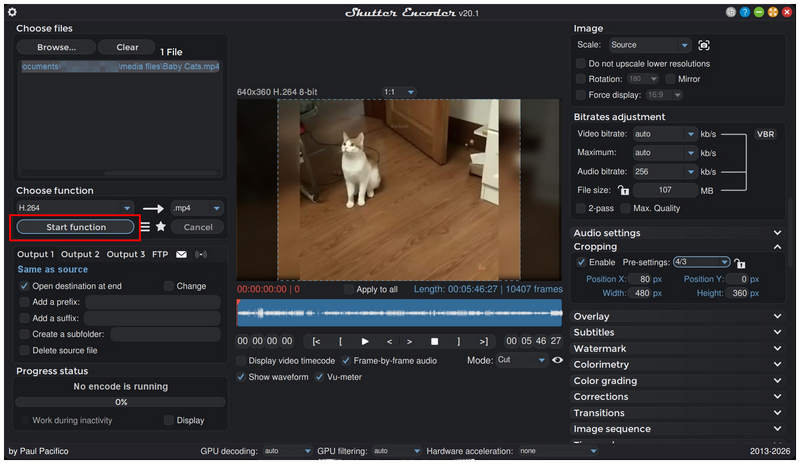Image resolution: width=800 pixels, height=464 pixels.
Task: Open the cropping Pre-settings 4/3 dropdown
Action: 702,262
